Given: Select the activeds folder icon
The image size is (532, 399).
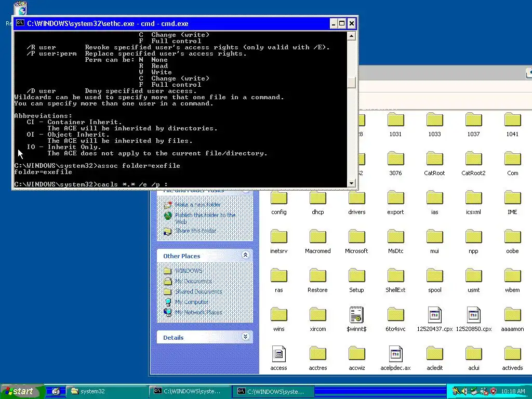Looking at the screenshot, I should pos(513,354).
